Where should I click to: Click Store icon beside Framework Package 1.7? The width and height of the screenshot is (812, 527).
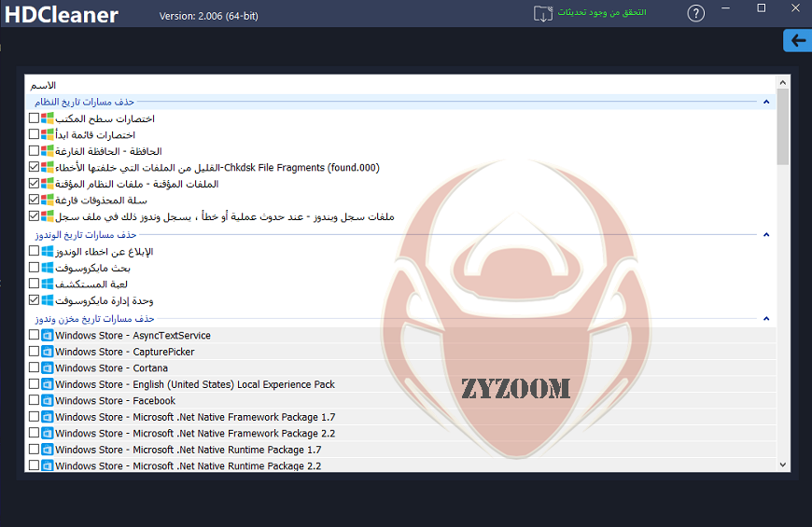tap(47, 417)
